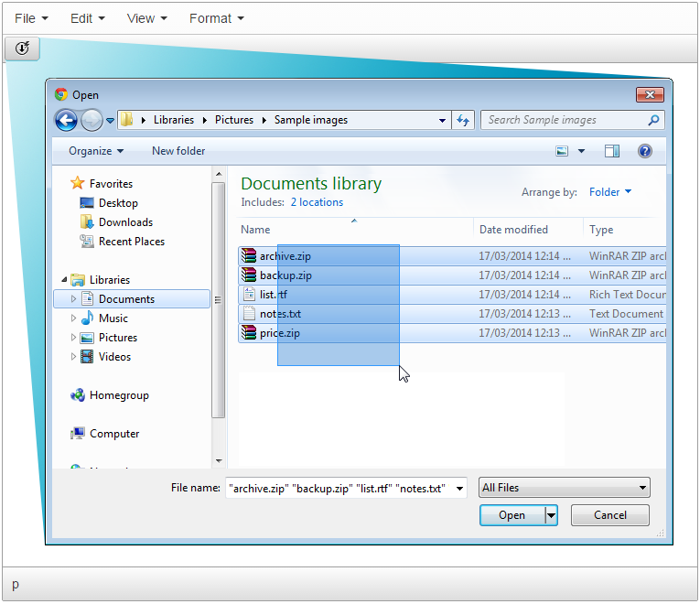Image resolution: width=700 pixels, height=604 pixels.
Task: Expand the Pictures library tree node
Action: pos(74,338)
